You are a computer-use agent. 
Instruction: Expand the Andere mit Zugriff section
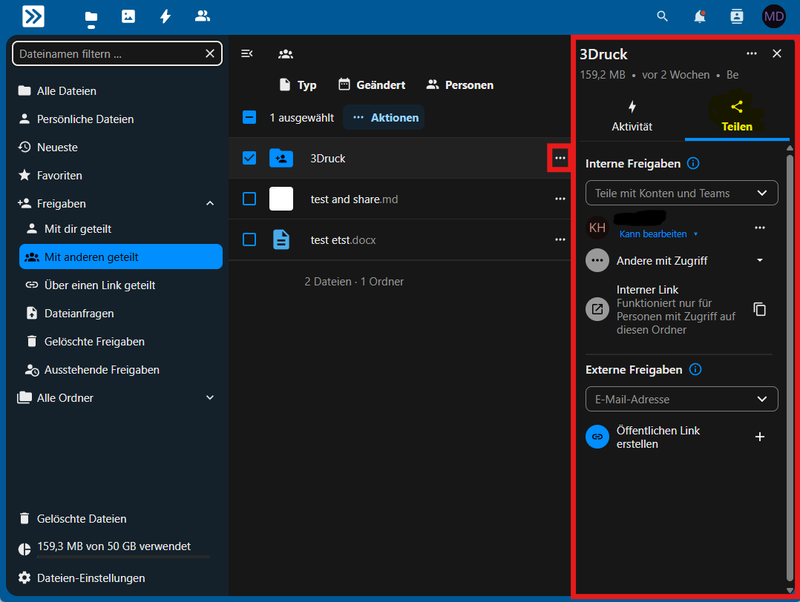click(760, 261)
